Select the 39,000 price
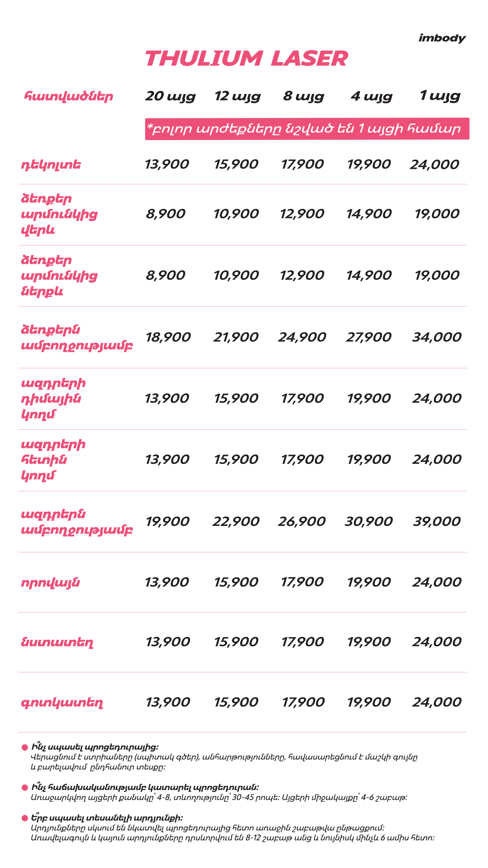488x868 pixels. coord(436,521)
